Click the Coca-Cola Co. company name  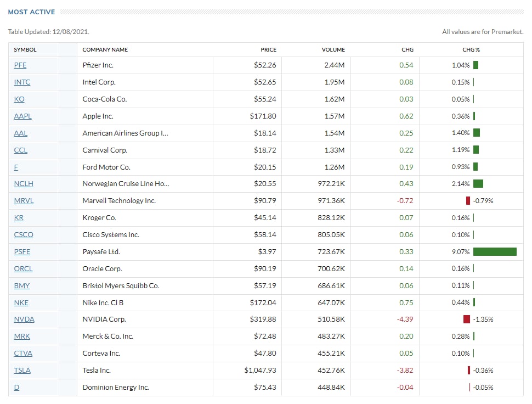click(105, 99)
